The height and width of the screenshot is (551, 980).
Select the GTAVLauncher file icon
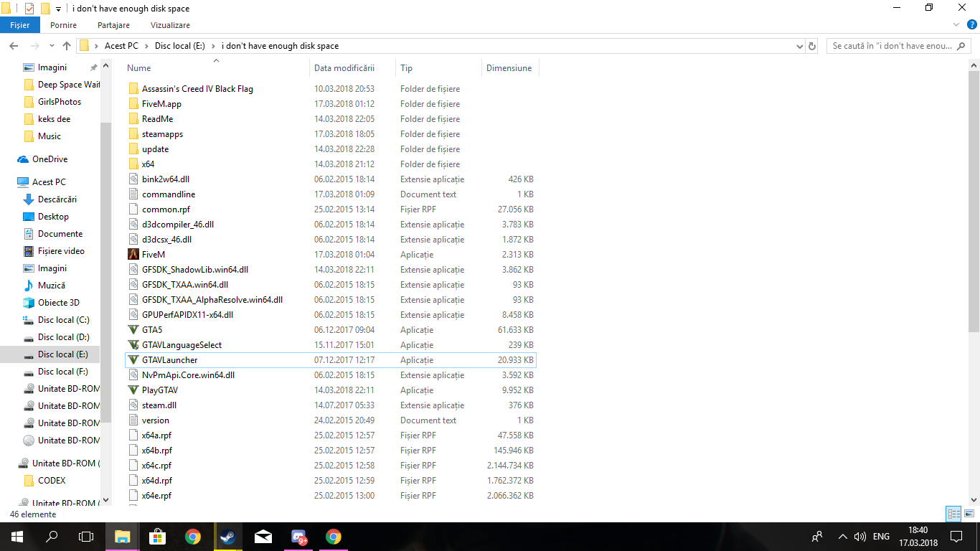133,360
